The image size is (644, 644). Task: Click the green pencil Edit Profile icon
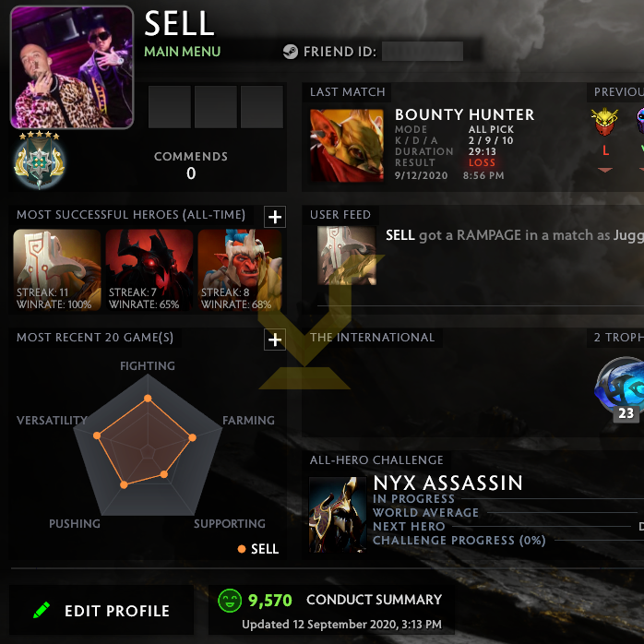tap(42, 610)
